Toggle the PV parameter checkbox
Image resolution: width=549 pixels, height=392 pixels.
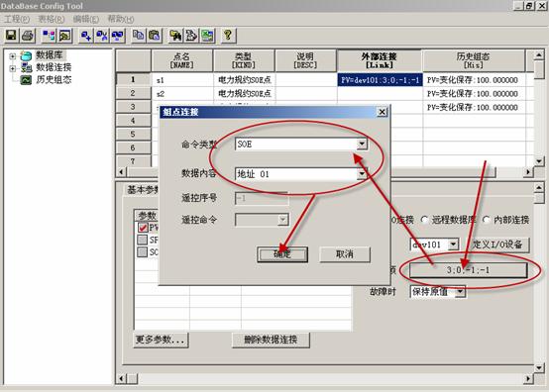point(142,228)
